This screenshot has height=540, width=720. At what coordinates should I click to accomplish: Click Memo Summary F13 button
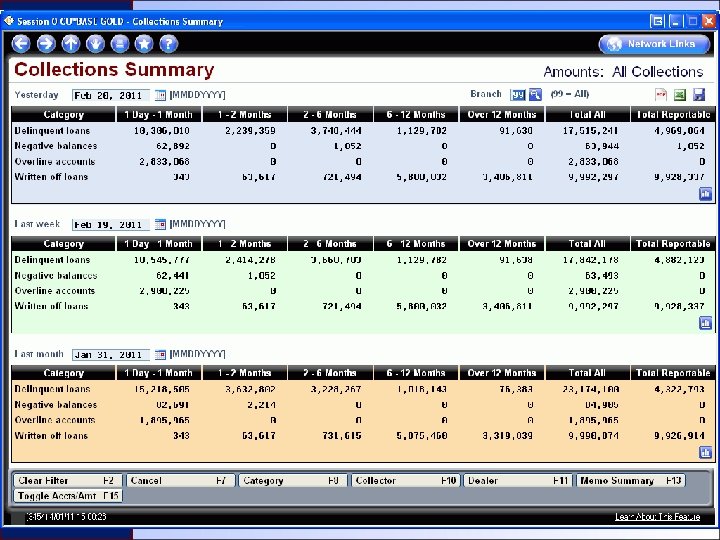point(630,480)
